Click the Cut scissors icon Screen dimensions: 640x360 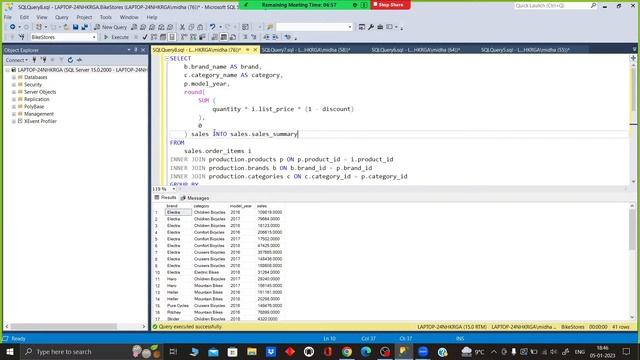tap(182, 27)
